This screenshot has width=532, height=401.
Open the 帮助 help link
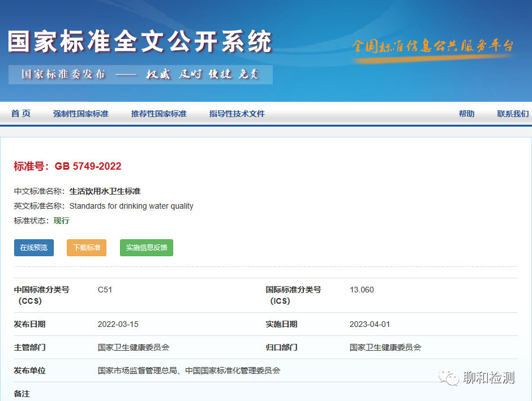pos(466,114)
